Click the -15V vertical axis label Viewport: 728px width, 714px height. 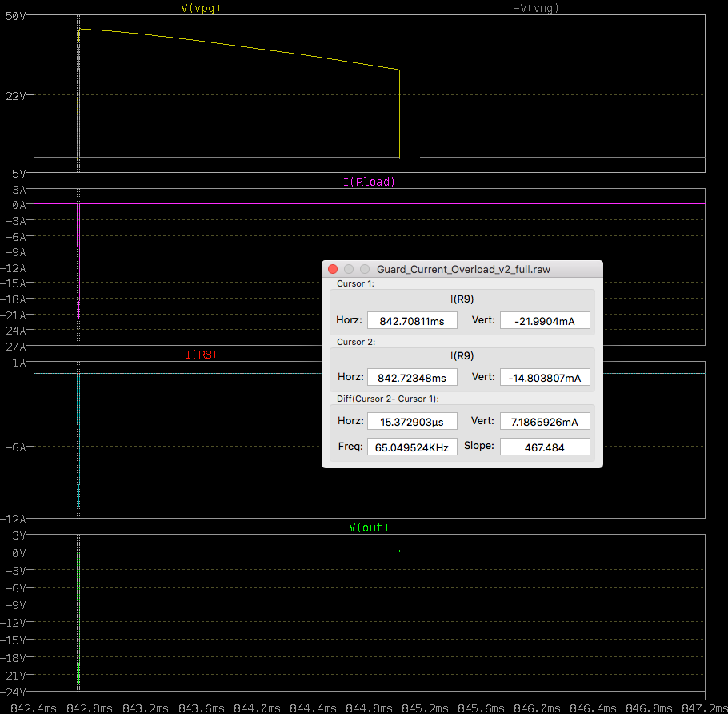pyautogui.click(x=14, y=640)
